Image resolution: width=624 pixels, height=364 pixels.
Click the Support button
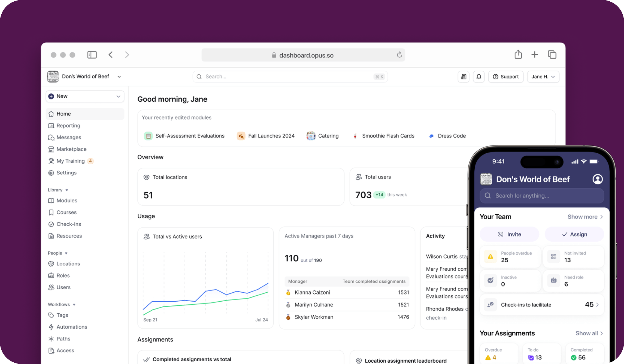click(506, 77)
